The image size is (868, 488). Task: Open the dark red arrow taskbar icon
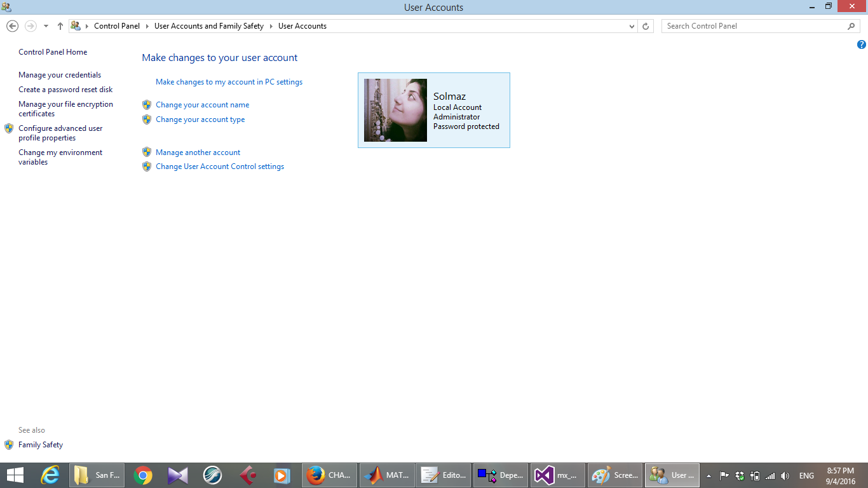pos(247,475)
